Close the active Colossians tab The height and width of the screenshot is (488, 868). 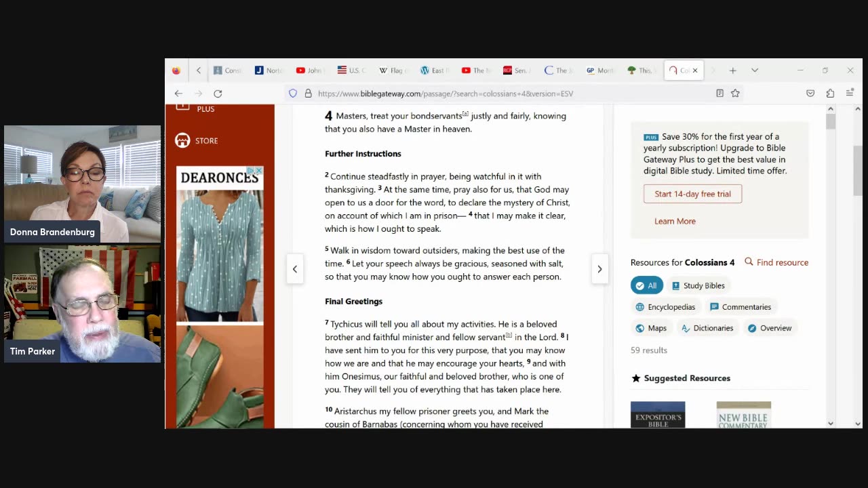click(x=695, y=70)
